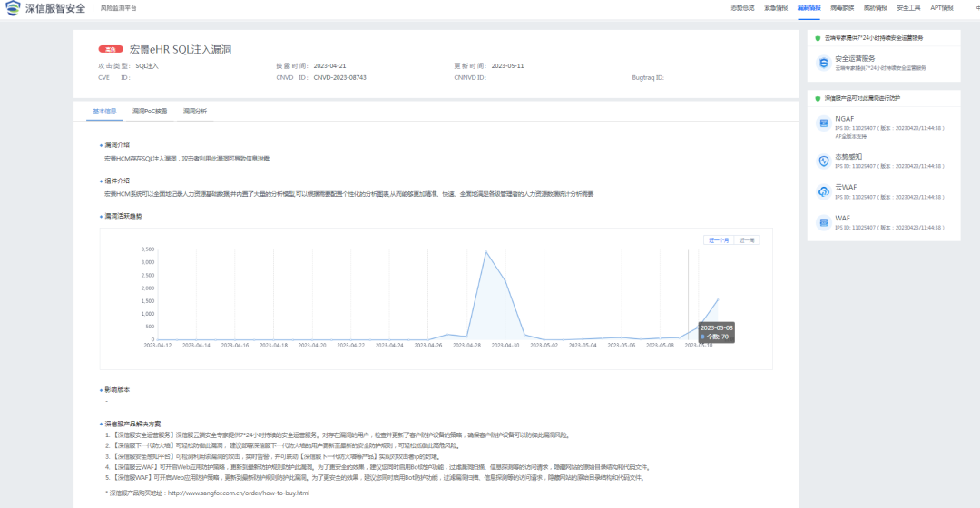The width and height of the screenshot is (980, 508).
Task: Open the sangfor how-to-buy link
Action: (239, 493)
